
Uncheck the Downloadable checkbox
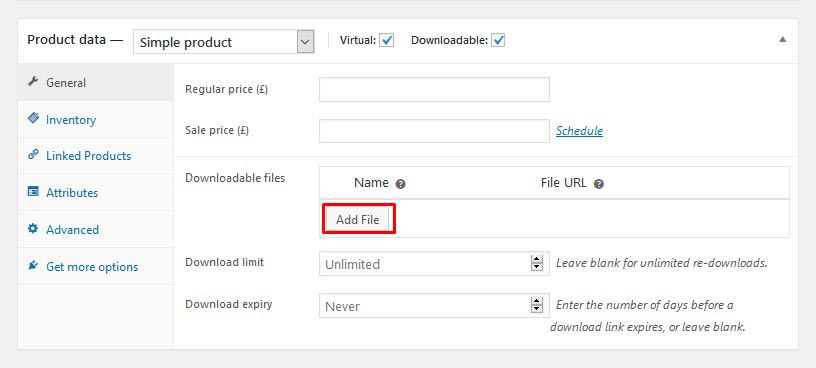pyautogui.click(x=498, y=40)
